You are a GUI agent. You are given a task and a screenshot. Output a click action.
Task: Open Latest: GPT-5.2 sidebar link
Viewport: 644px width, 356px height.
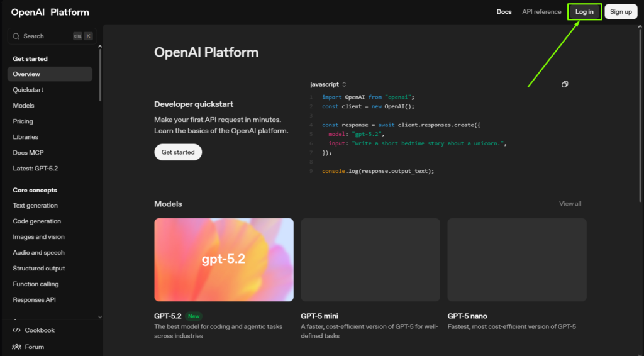pos(35,169)
